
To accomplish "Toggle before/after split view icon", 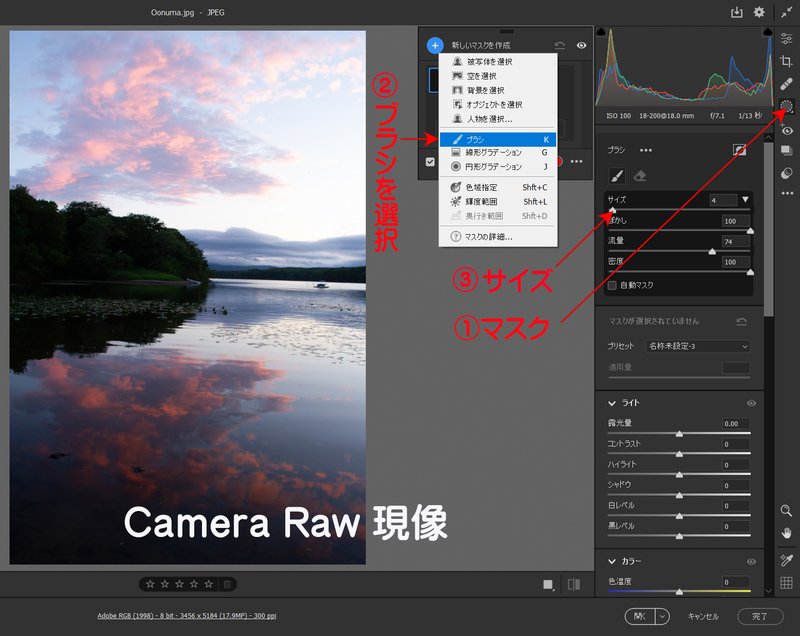I will point(574,584).
